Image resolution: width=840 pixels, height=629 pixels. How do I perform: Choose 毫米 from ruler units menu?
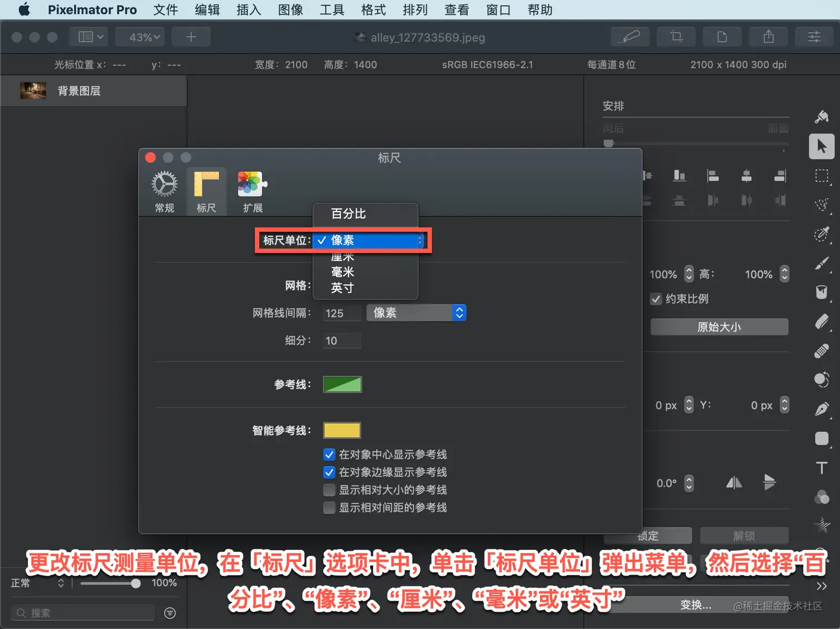[365, 272]
